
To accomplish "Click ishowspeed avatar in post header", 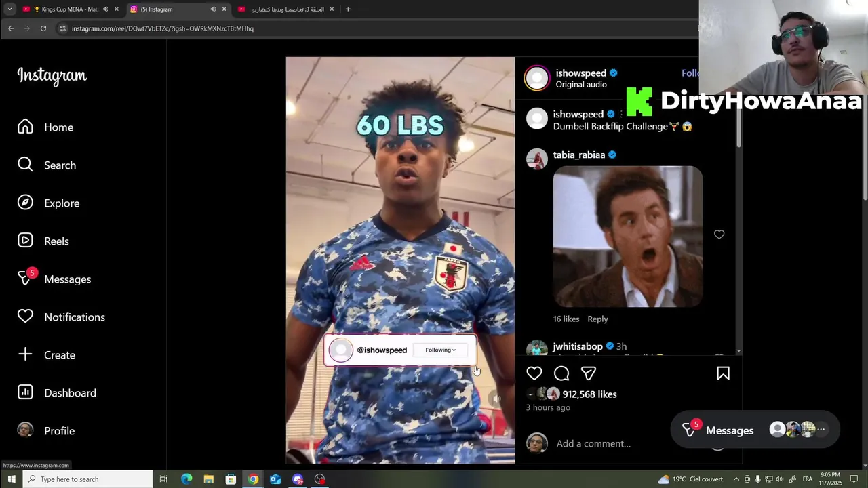I will (x=536, y=79).
